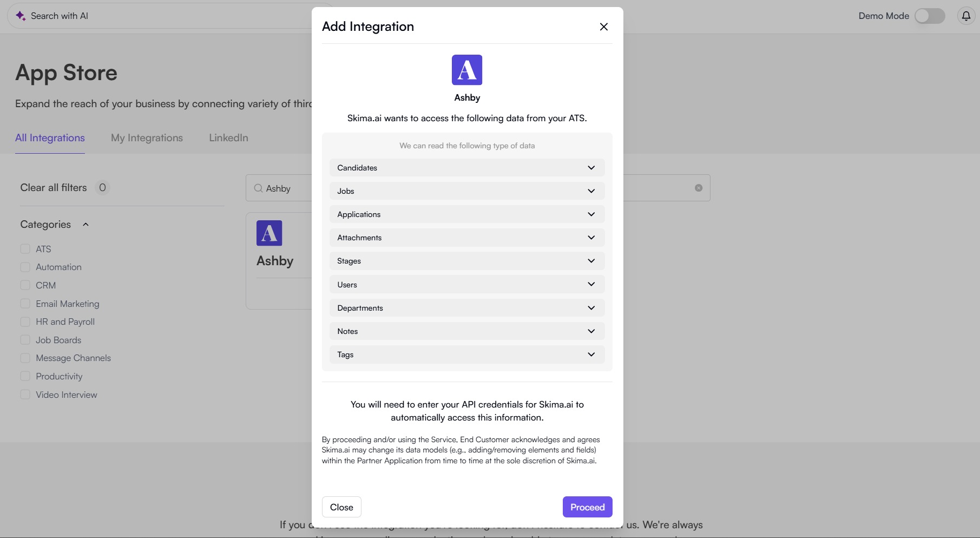Toggle Demo Mode switch
The width and height of the screenshot is (980, 538).
(929, 16)
